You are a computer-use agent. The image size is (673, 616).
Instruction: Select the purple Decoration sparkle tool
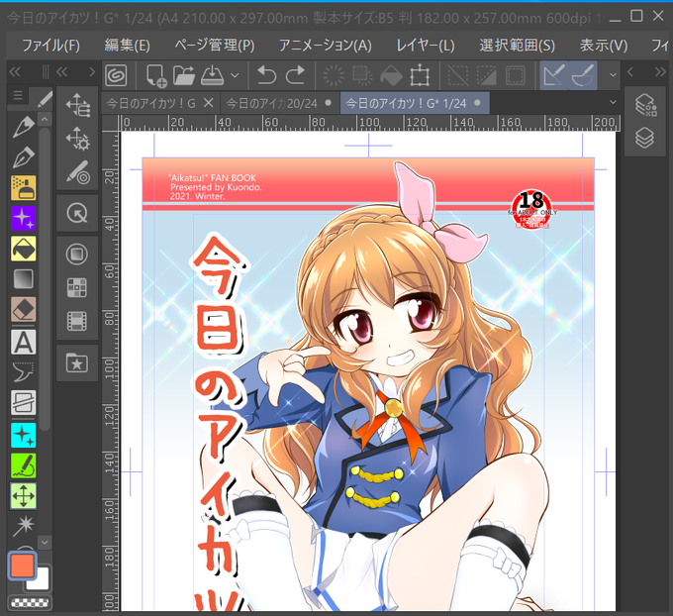23,218
